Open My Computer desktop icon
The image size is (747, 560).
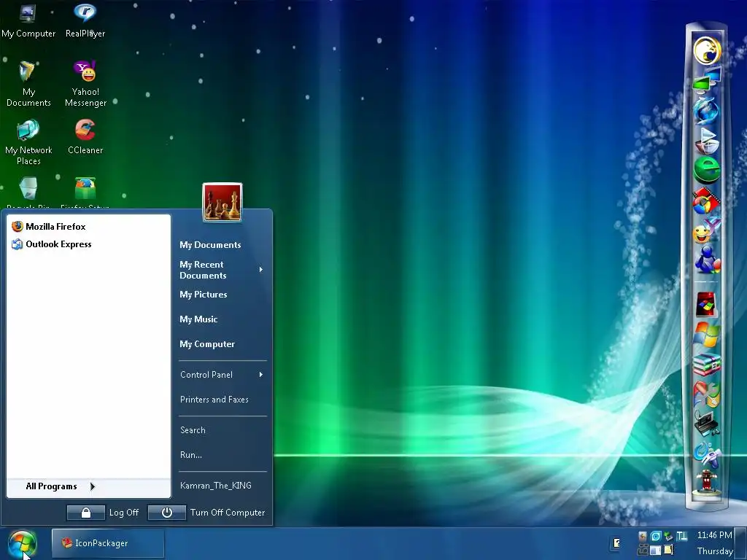pyautogui.click(x=28, y=20)
